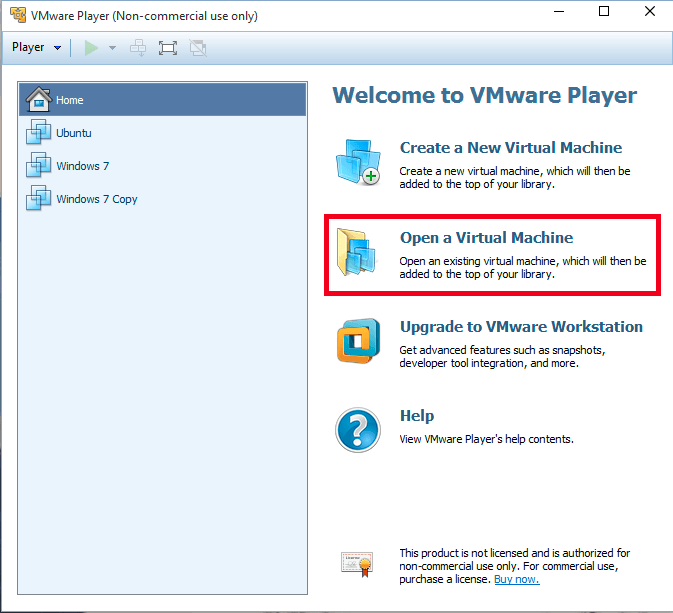Viewport: 673px width, 613px height.
Task: Select the Windows 7 Copy virtual machine
Action: 163,199
